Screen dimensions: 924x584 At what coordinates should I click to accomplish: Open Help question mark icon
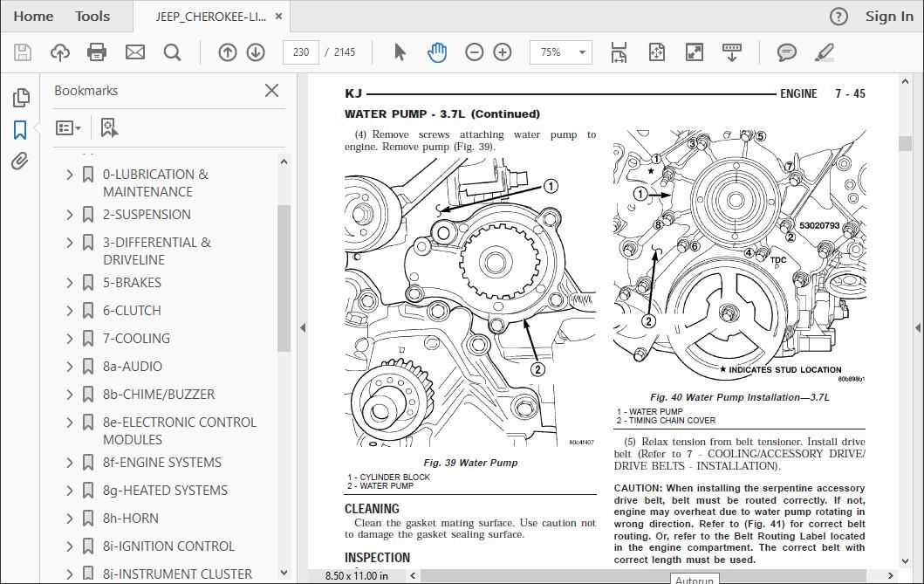coord(838,17)
